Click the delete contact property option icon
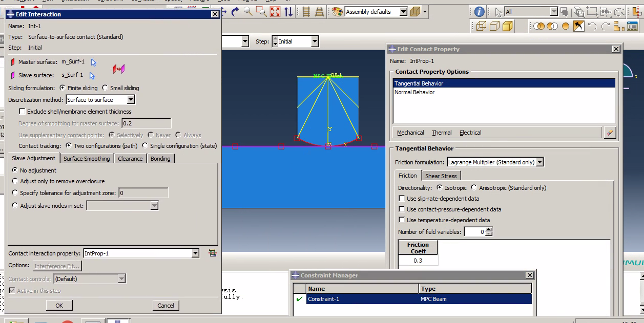Screen dimensions: 644x323 [609, 133]
